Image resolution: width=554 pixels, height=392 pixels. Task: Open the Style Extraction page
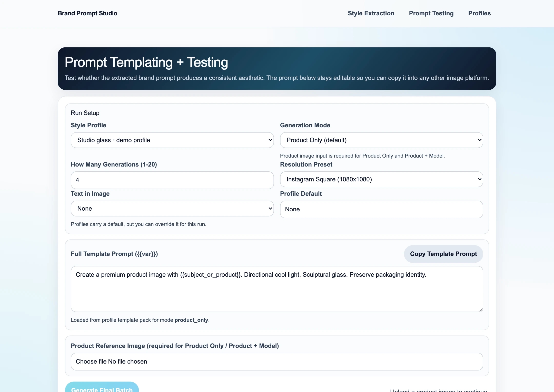coord(371,13)
